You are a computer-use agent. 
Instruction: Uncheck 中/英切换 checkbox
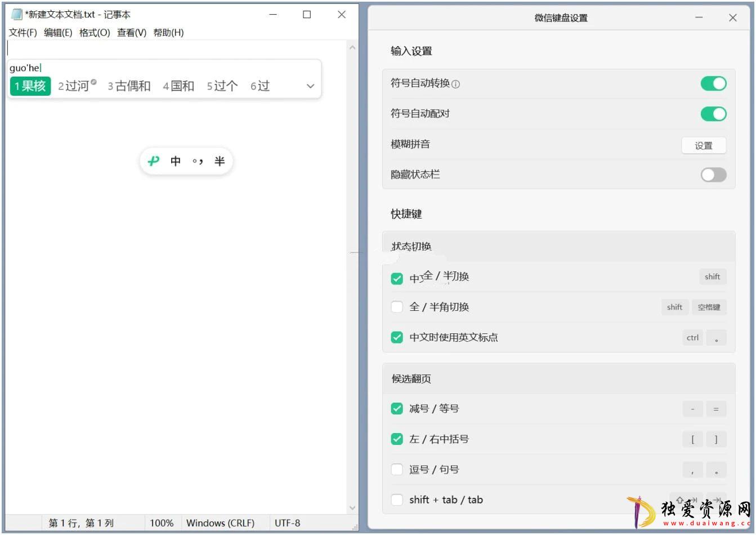coord(397,279)
